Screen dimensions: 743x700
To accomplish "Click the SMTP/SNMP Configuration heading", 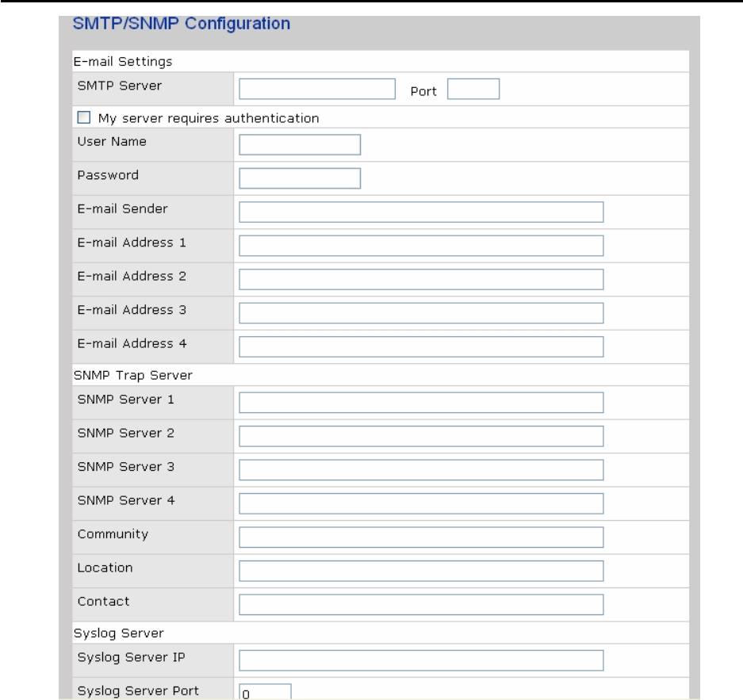I will coord(182,24).
